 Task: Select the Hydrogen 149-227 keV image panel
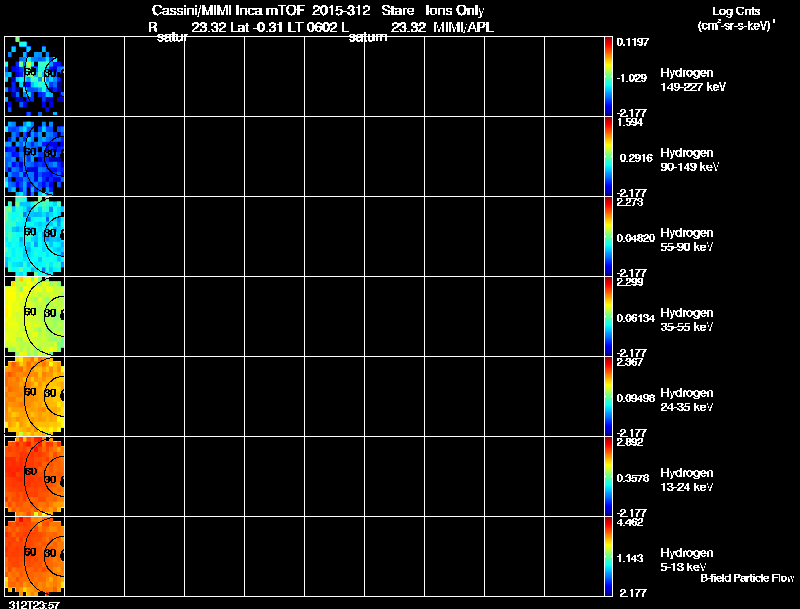click(x=35, y=77)
